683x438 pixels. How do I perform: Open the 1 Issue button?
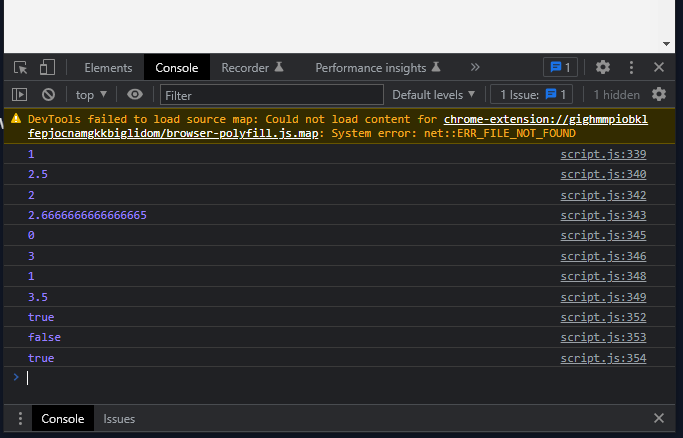coord(531,94)
